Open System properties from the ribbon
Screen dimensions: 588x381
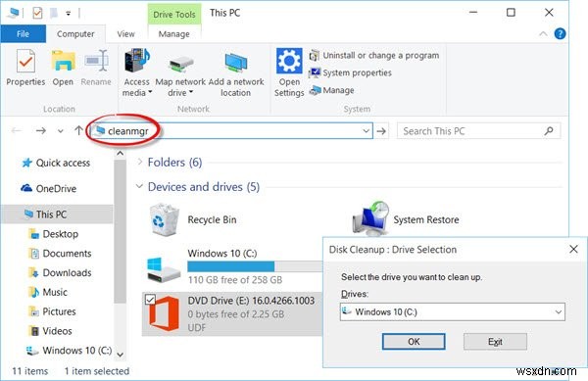tap(350, 72)
